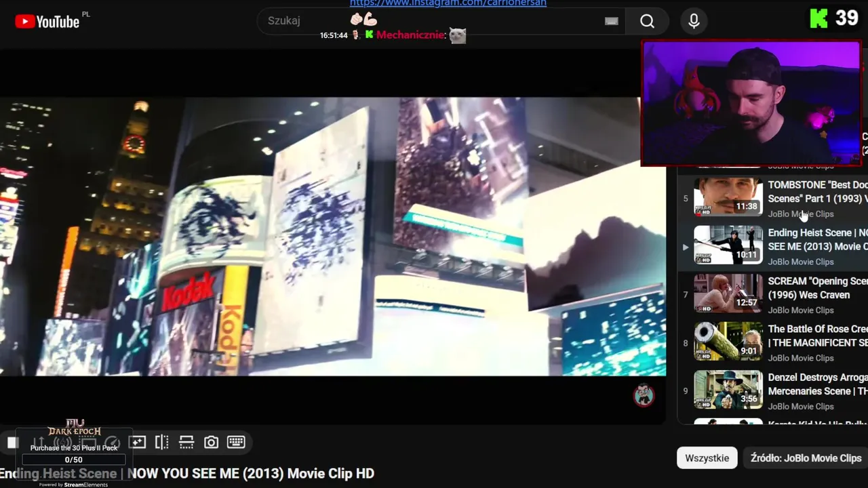This screenshot has height=488, width=868.
Task: Open the Denzel Destroys Arrogant Mercenaries thumbnail
Action: (728, 389)
